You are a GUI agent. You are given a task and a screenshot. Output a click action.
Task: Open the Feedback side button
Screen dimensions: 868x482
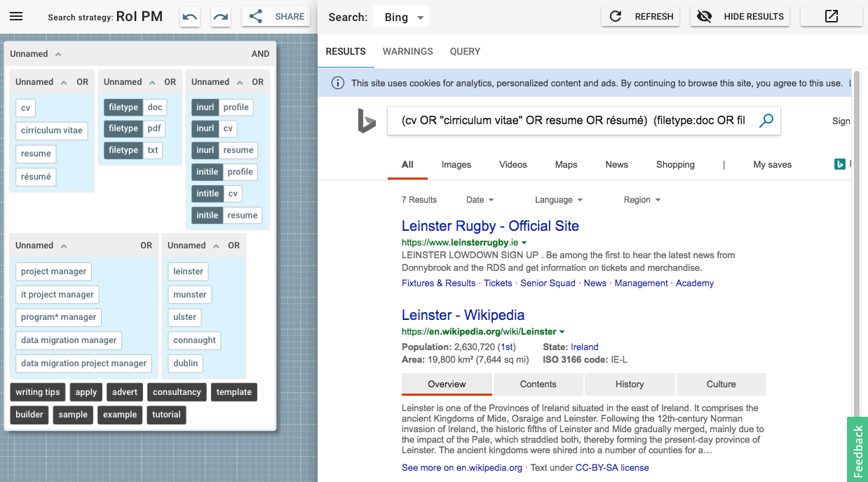857,451
